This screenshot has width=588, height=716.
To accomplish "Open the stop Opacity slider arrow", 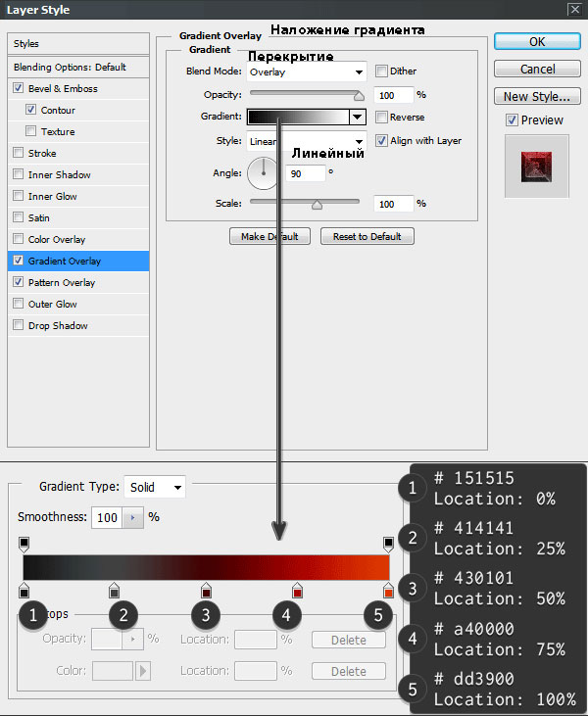I will pos(133,639).
